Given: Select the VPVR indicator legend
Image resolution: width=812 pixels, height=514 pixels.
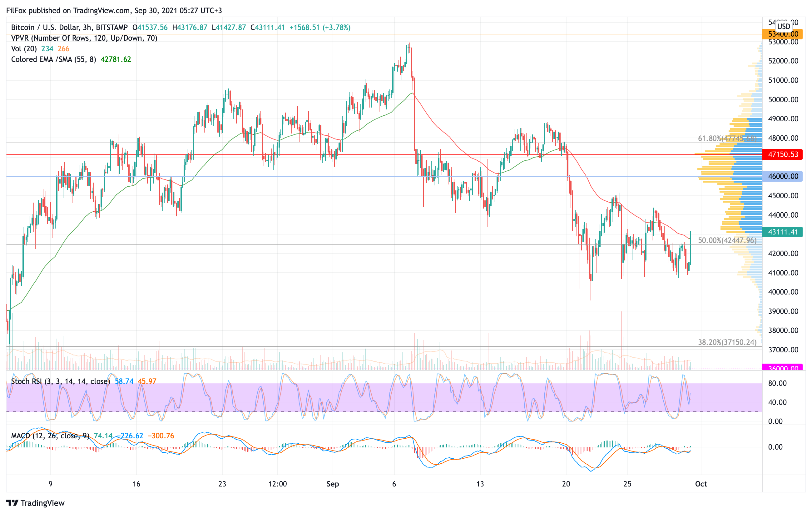Looking at the screenshot, I should click(x=84, y=38).
